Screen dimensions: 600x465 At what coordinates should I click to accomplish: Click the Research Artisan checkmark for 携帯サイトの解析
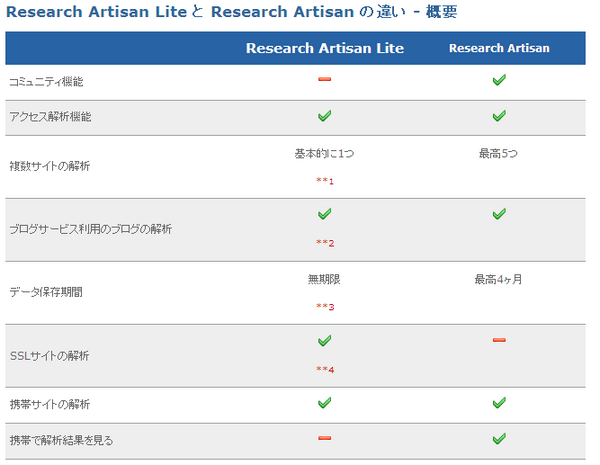pyautogui.click(x=499, y=403)
